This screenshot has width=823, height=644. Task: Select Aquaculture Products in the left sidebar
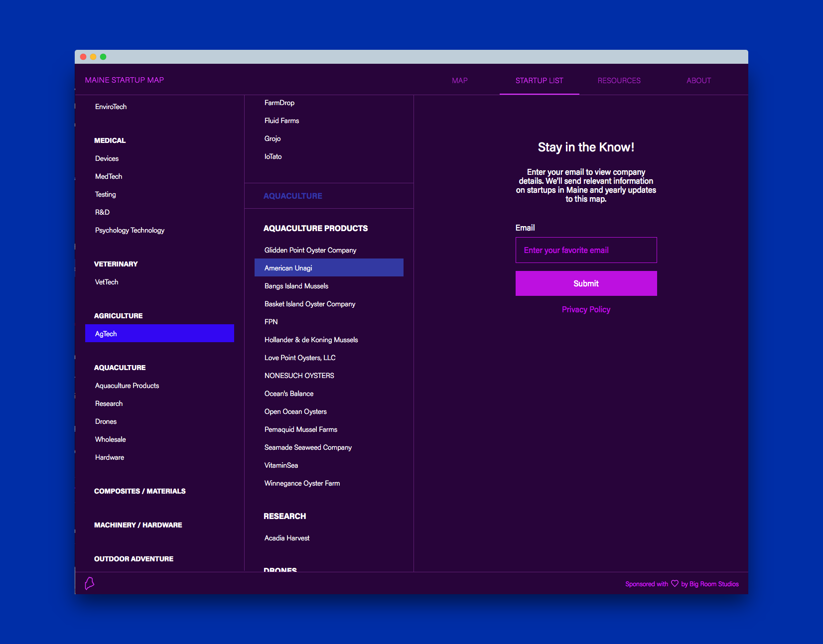127,386
